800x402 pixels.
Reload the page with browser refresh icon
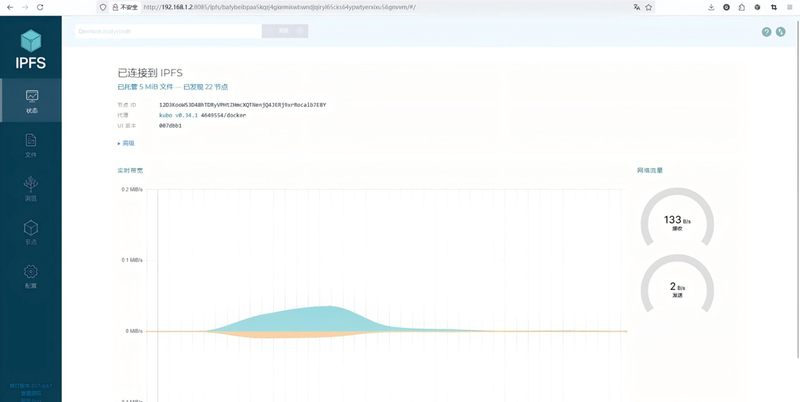tap(40, 7)
